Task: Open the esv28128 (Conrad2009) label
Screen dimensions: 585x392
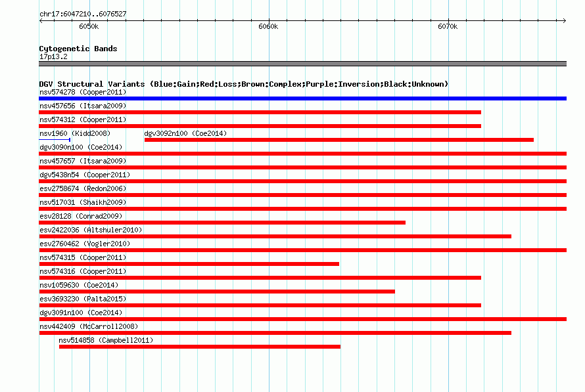Action: click(81, 216)
